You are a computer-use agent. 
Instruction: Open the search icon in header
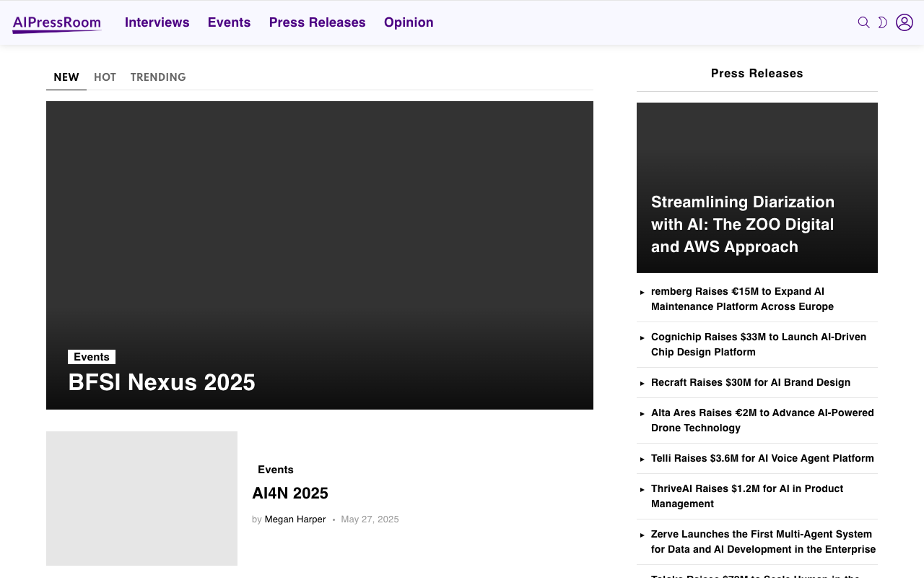(863, 22)
